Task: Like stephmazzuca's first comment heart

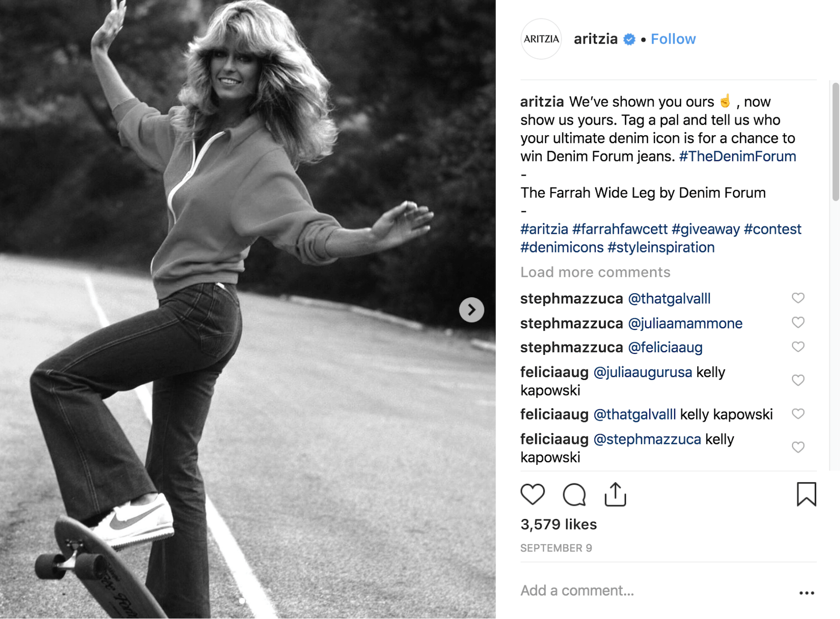Action: [x=799, y=298]
